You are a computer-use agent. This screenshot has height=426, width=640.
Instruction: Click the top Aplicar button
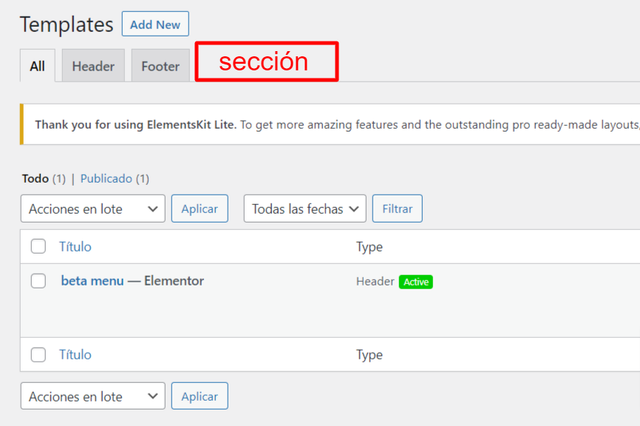[200, 209]
